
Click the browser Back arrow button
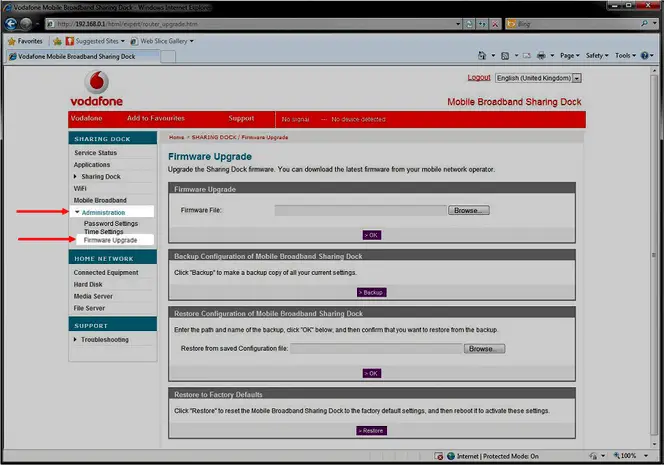[x=11, y=24]
